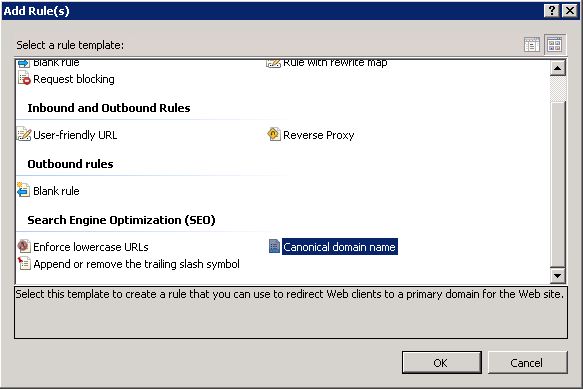Switch to details list view
The width and height of the screenshot is (583, 390).
click(532, 45)
